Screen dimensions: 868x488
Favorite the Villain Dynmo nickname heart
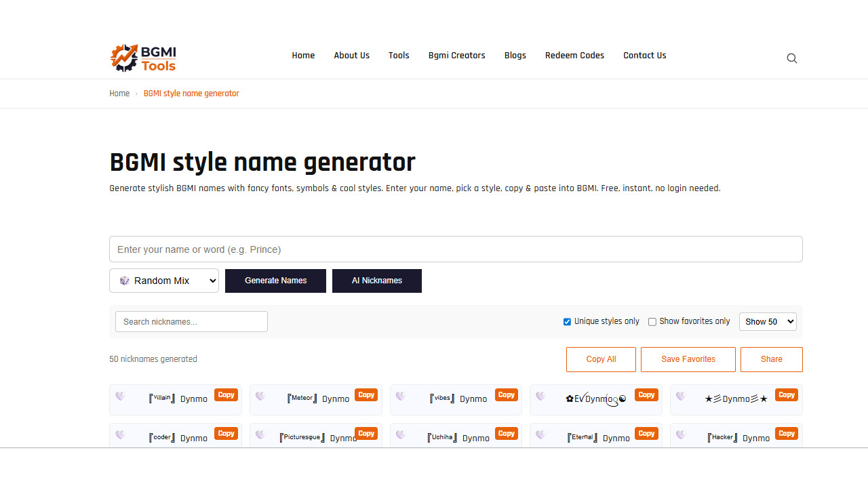pyautogui.click(x=120, y=396)
